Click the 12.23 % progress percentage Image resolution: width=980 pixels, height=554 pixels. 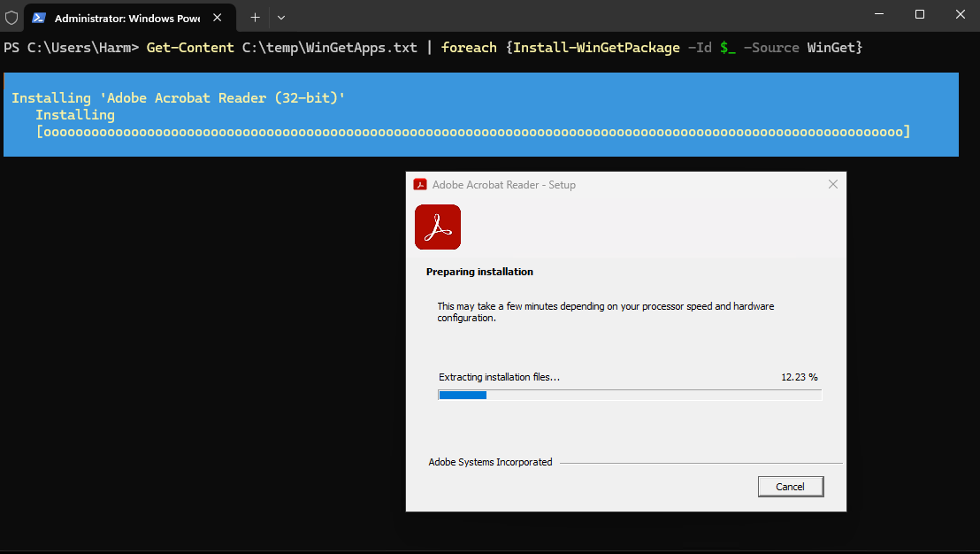pyautogui.click(x=799, y=377)
